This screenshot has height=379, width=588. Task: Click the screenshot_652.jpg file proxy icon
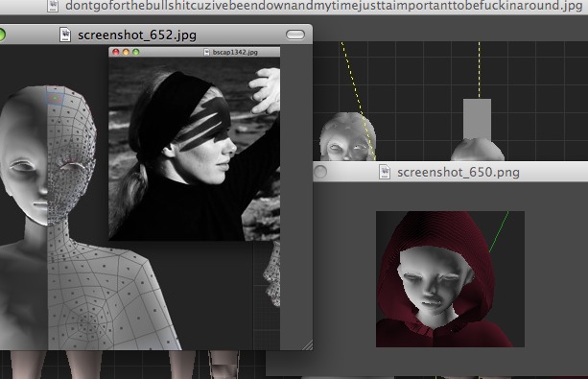(65, 35)
